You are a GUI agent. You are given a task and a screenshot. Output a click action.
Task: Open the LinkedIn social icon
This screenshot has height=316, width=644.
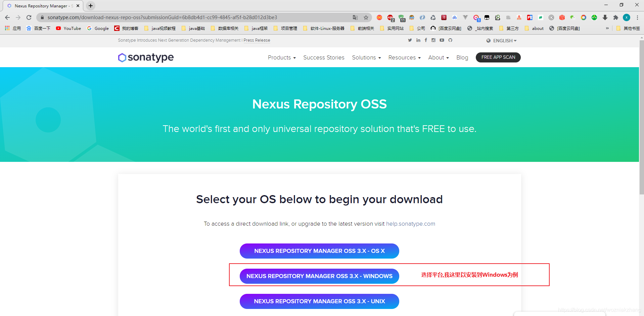(x=418, y=40)
